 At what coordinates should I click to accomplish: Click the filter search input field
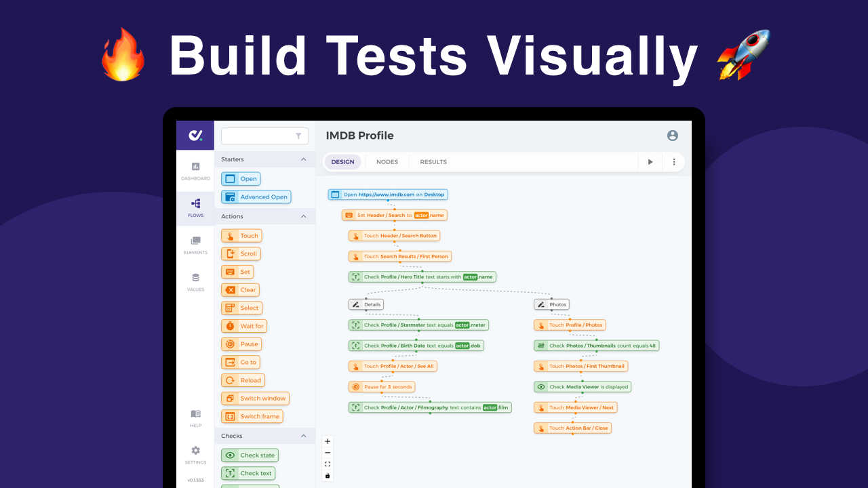click(264, 136)
